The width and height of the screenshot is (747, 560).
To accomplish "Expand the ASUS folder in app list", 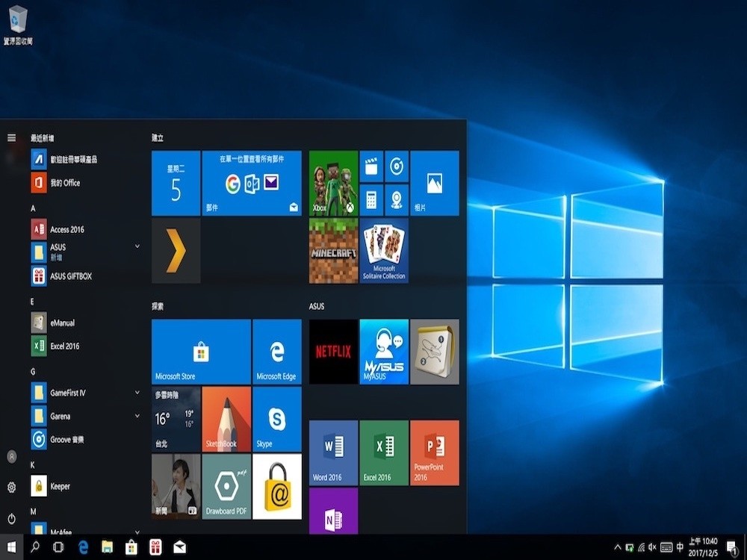I will (137, 246).
